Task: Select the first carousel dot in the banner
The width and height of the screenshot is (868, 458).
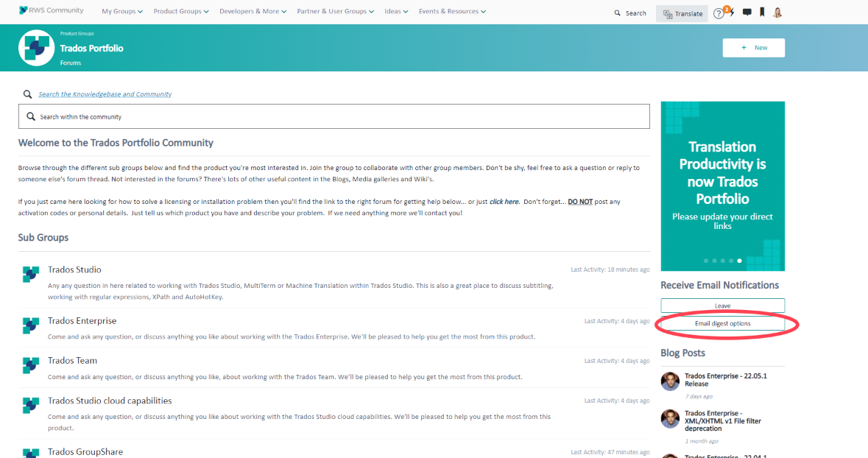Action: (x=705, y=260)
